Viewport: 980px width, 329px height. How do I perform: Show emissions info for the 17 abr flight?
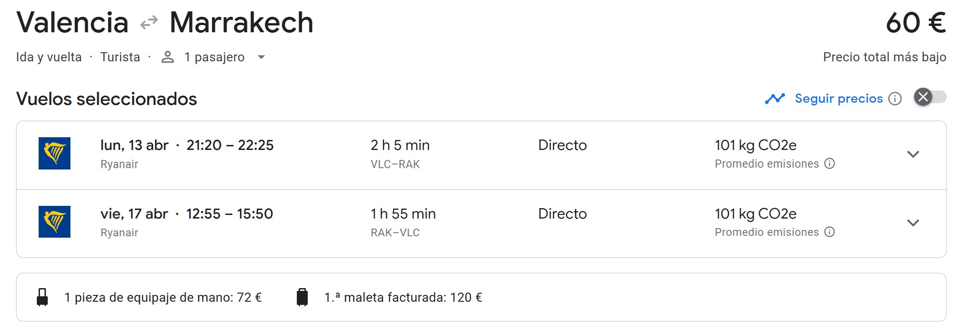pos(830,232)
